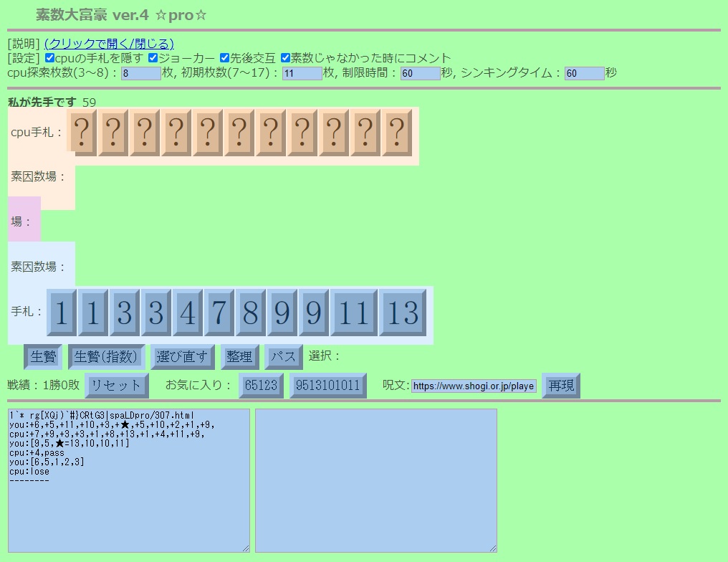Toggle 'cpuの手札を隠す' checkbox
This screenshot has height=562, width=728.
[49, 58]
